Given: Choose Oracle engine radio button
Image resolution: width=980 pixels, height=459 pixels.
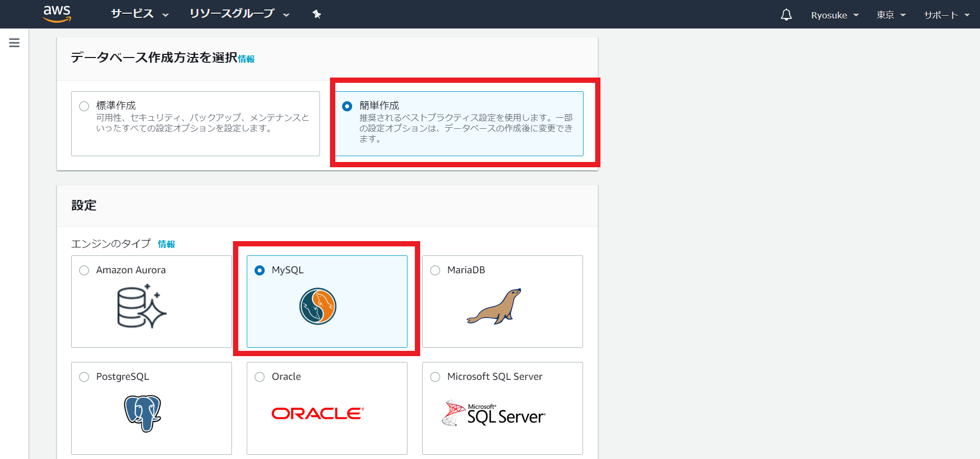Looking at the screenshot, I should point(259,377).
